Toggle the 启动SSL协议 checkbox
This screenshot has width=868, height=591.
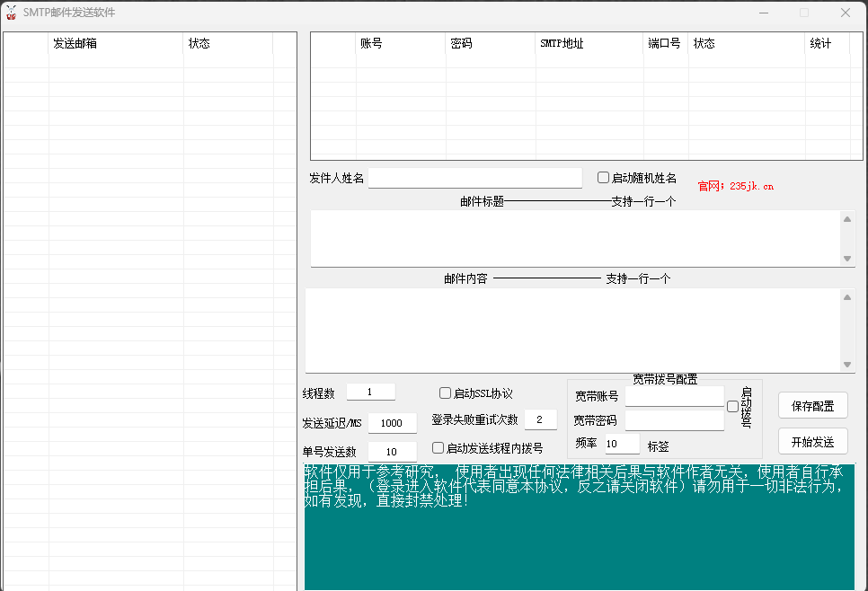point(445,393)
